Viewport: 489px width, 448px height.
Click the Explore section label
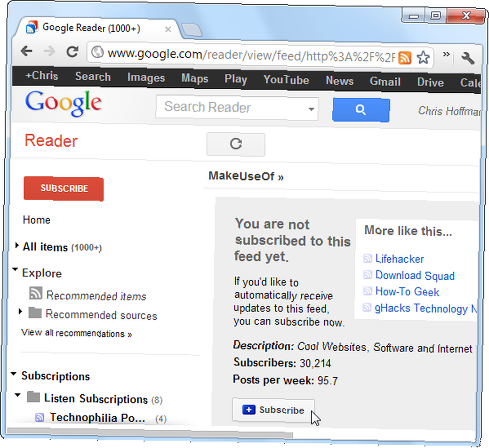point(42,273)
